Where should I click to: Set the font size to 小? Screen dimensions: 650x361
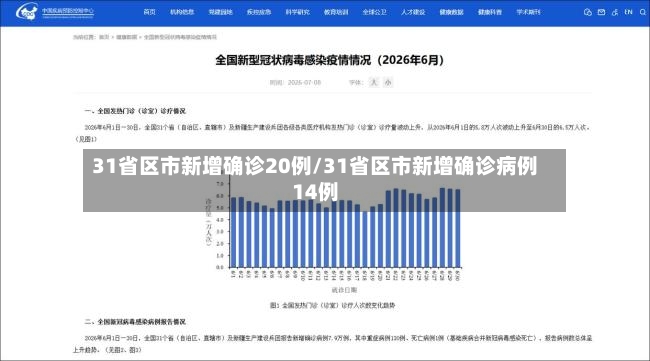click(x=388, y=82)
